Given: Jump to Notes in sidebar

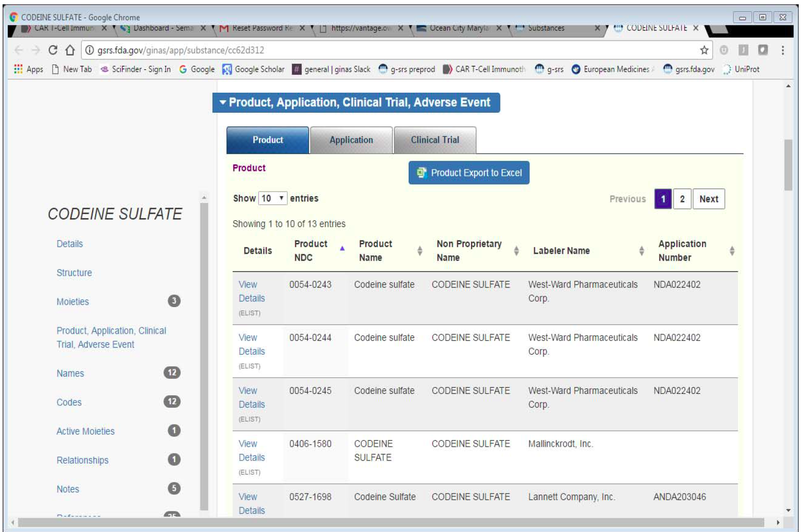Looking at the screenshot, I should pyautogui.click(x=68, y=489).
